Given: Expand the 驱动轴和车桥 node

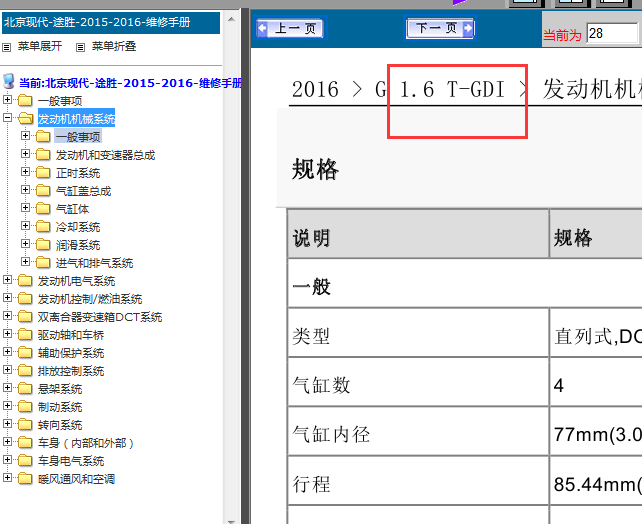Looking at the screenshot, I should pyautogui.click(x=7, y=334).
